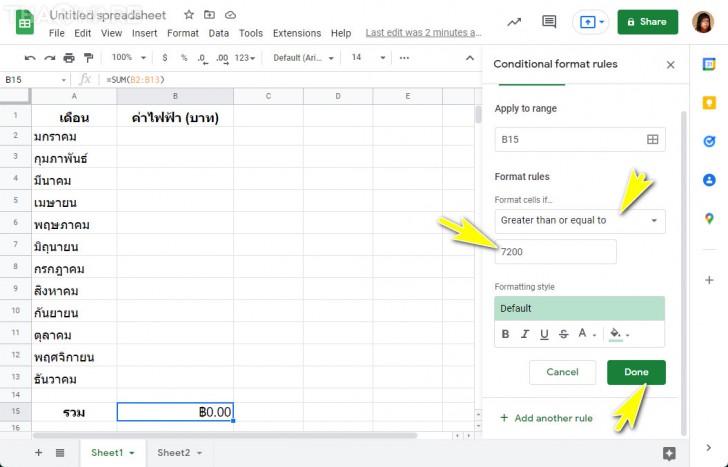Image resolution: width=728 pixels, height=467 pixels.
Task: Open more toolbar options (three dots)
Action: [x=404, y=58]
